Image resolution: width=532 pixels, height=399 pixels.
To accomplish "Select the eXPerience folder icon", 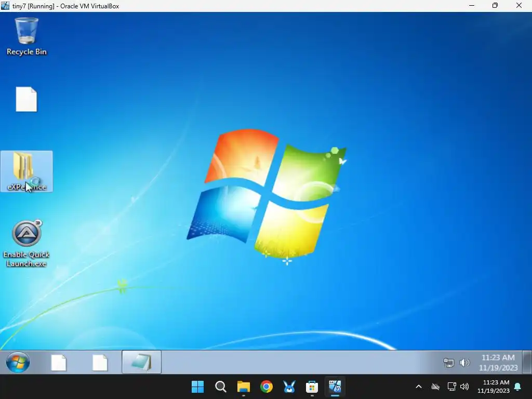I will [x=26, y=171].
